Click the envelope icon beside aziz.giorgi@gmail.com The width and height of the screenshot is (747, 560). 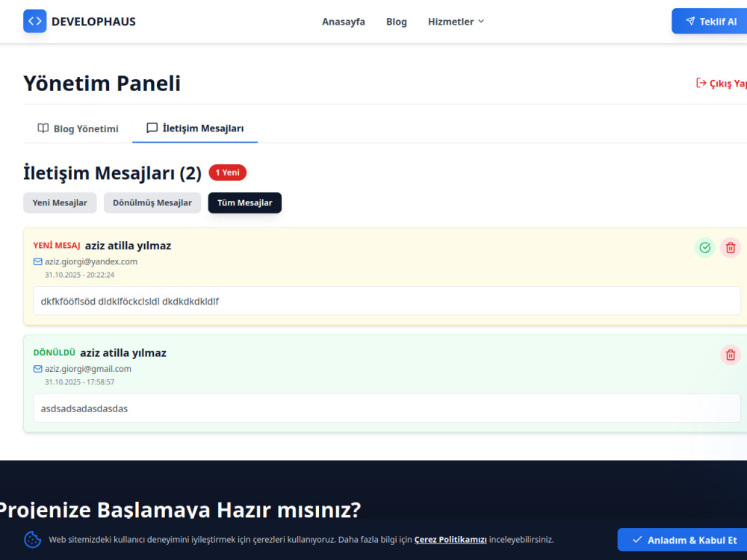point(37,369)
